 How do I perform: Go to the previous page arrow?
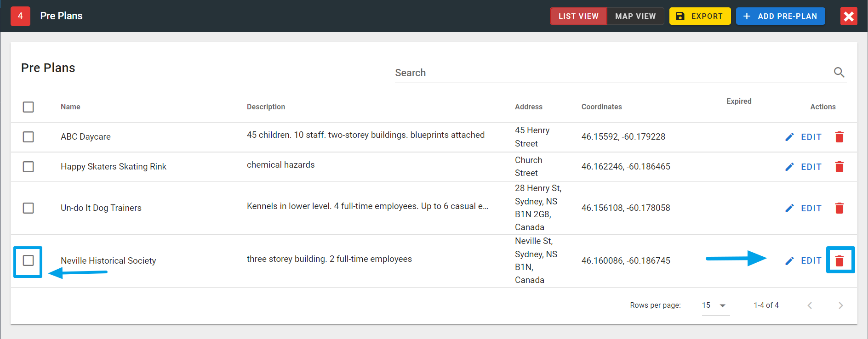[x=810, y=305]
